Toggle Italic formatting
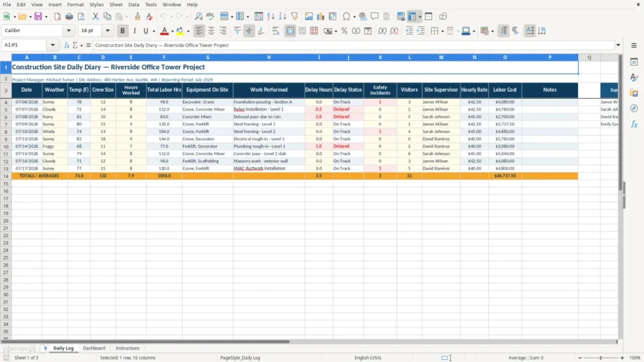644x362 pixels. coord(135,31)
